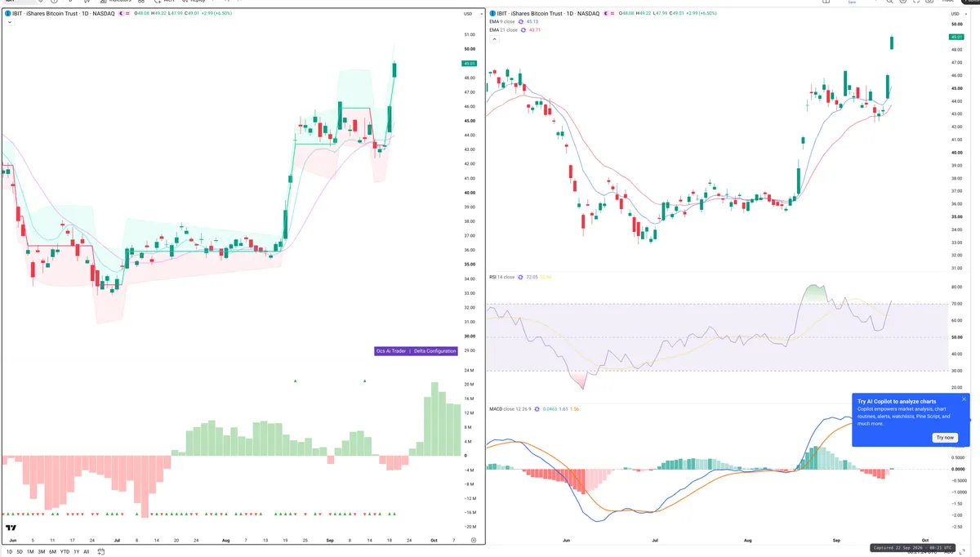The image size is (980, 557).
Task: Select the RSI 14 close legend label
Action: [x=501, y=277]
